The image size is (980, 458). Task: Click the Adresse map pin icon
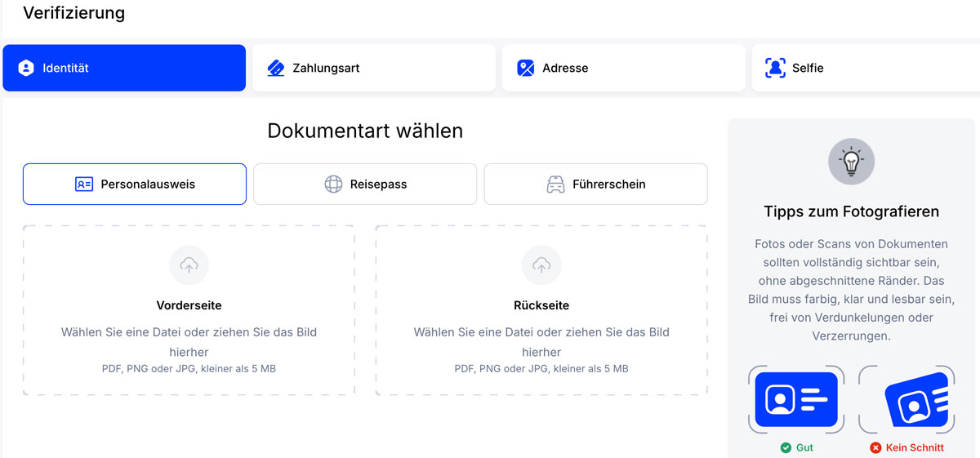526,68
